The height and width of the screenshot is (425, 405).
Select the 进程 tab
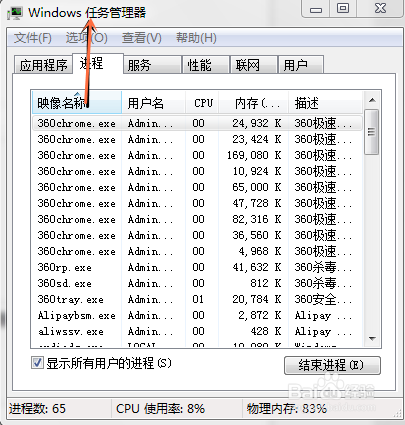98,63
